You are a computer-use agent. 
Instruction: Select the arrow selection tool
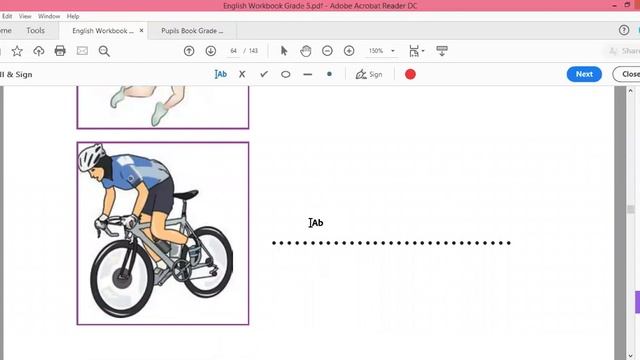point(284,51)
